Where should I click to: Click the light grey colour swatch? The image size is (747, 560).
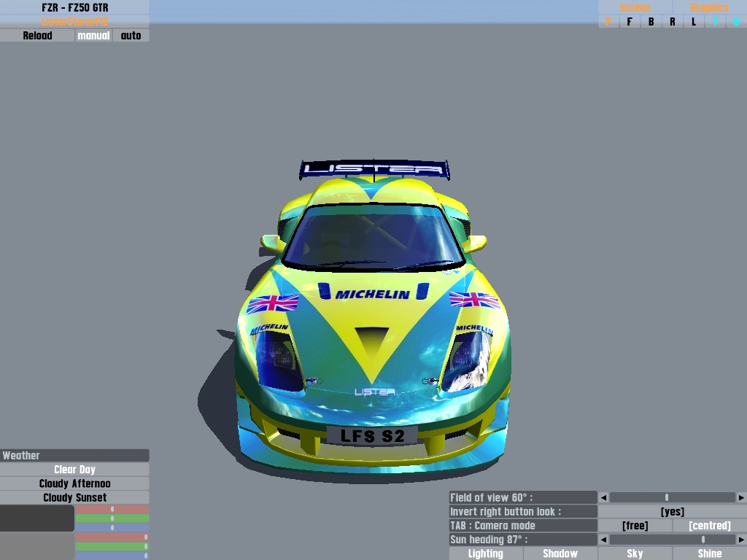tap(36, 546)
